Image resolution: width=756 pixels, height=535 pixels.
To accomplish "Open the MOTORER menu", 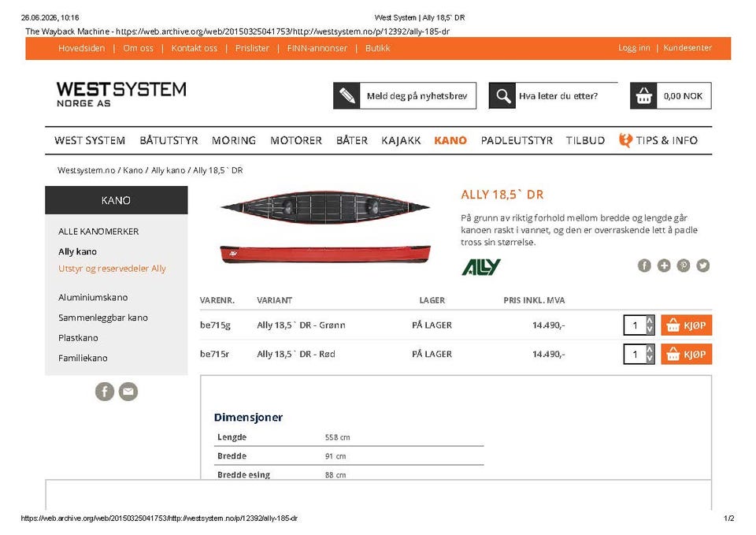I will coord(296,140).
